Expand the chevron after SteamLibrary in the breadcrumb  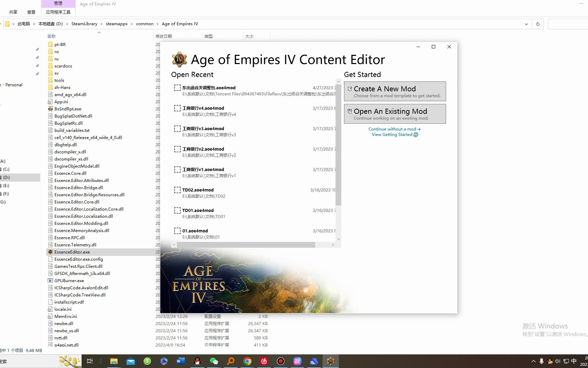point(101,24)
